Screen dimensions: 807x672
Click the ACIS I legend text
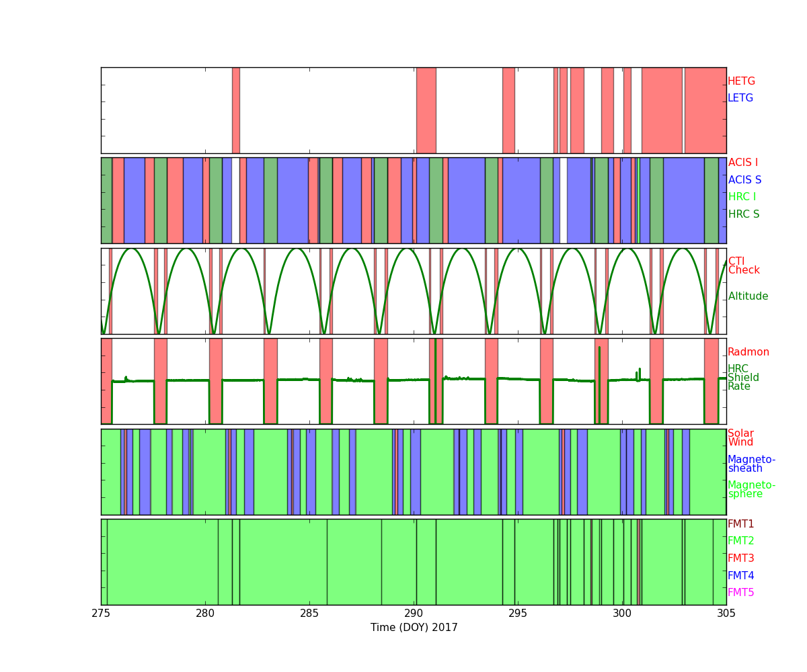(742, 163)
